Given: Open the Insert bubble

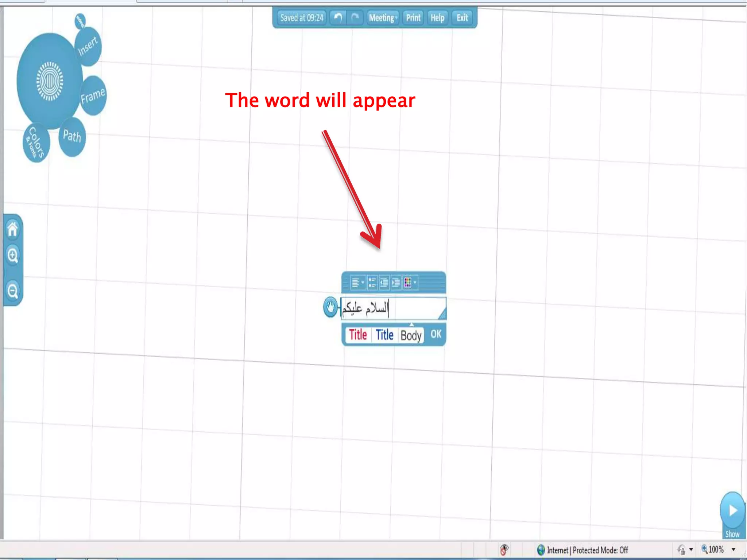Looking at the screenshot, I should pos(88,46).
